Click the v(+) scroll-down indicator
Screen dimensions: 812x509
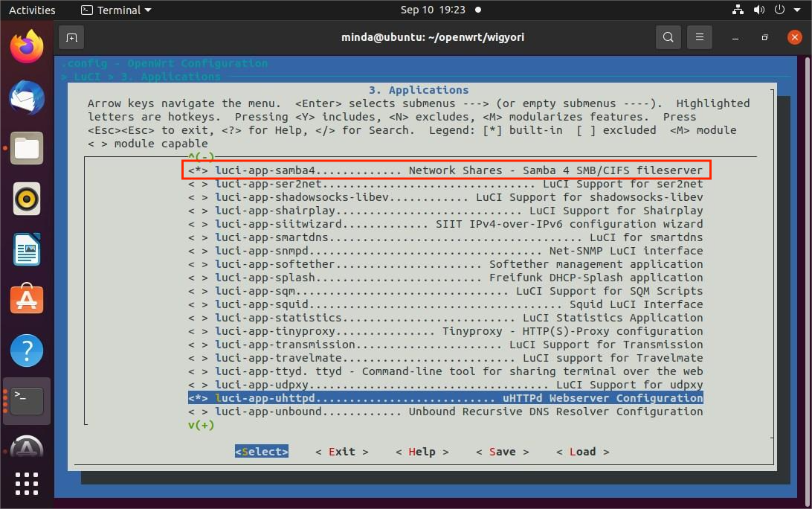point(201,425)
